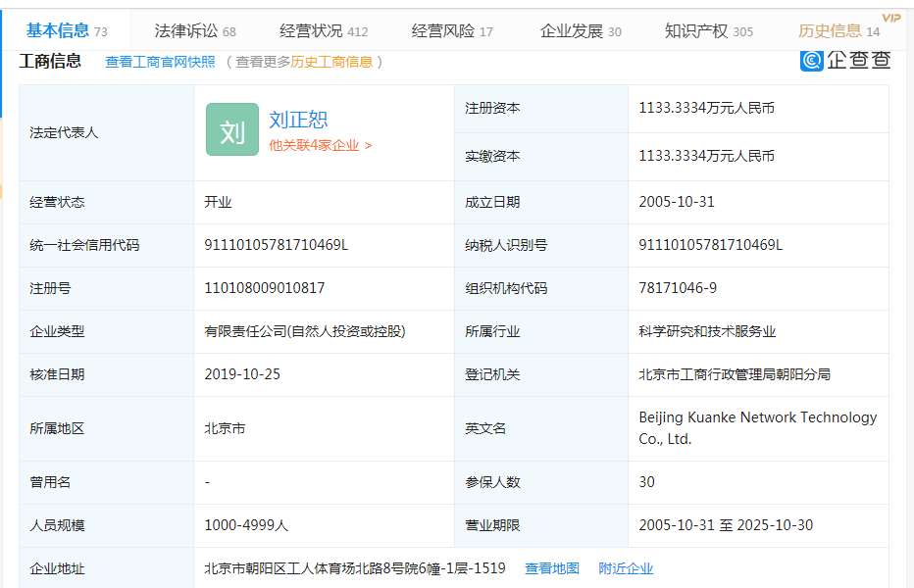Click the 法定代表人 row label
This screenshot has height=588, width=914.
click(64, 133)
